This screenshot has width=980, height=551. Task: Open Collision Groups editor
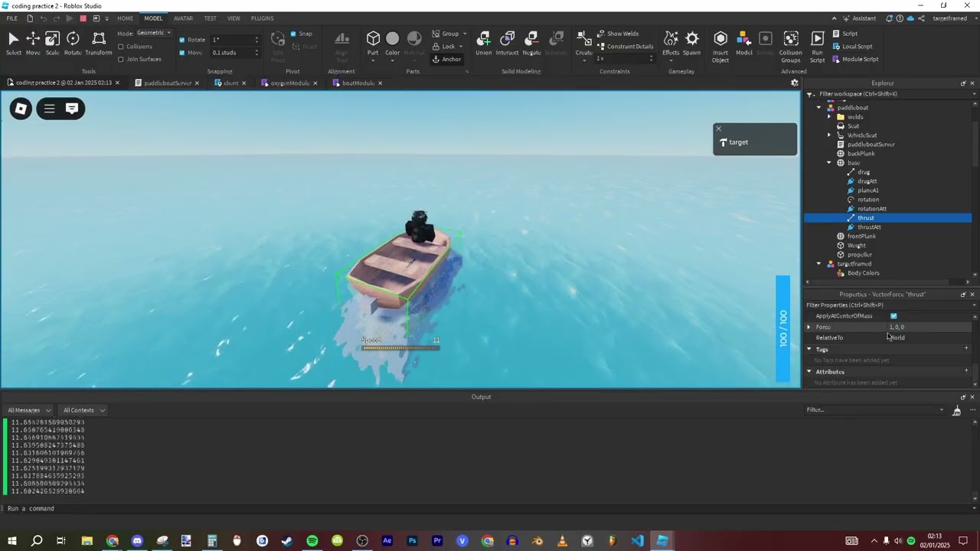(x=791, y=44)
